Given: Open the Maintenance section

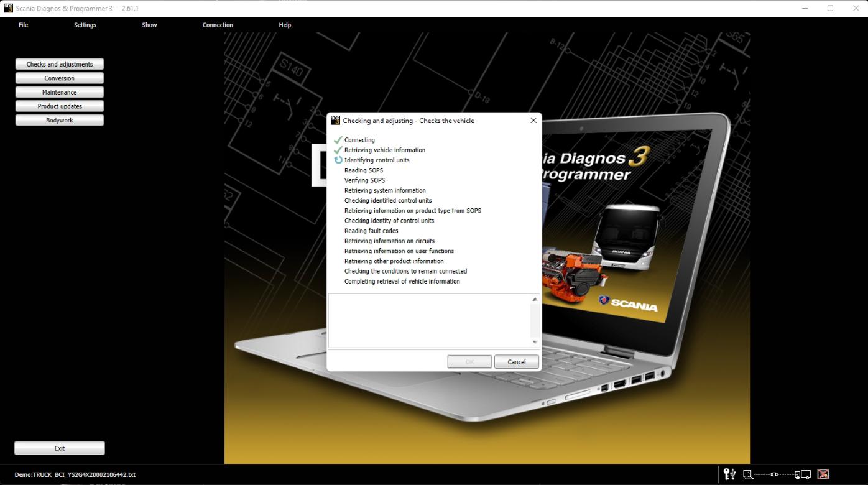Looking at the screenshot, I should (x=60, y=92).
